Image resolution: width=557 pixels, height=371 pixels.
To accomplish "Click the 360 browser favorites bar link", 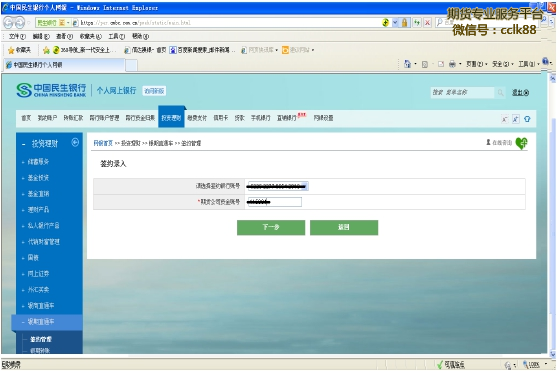I will pyautogui.click(x=85, y=50).
